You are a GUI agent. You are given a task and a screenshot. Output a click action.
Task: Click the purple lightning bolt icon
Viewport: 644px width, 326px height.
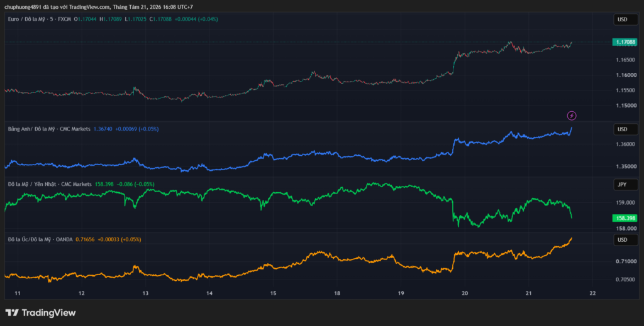click(572, 116)
